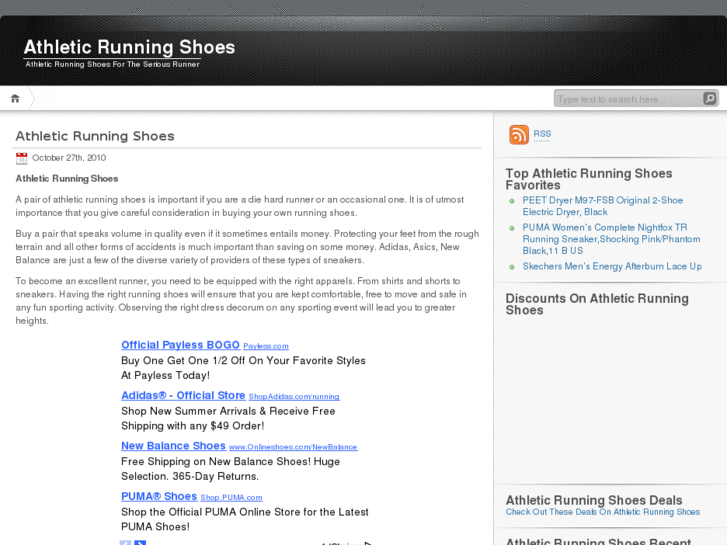The height and width of the screenshot is (545, 727).
Task: Open the Athletic Running Shoes site title
Action: (x=129, y=47)
